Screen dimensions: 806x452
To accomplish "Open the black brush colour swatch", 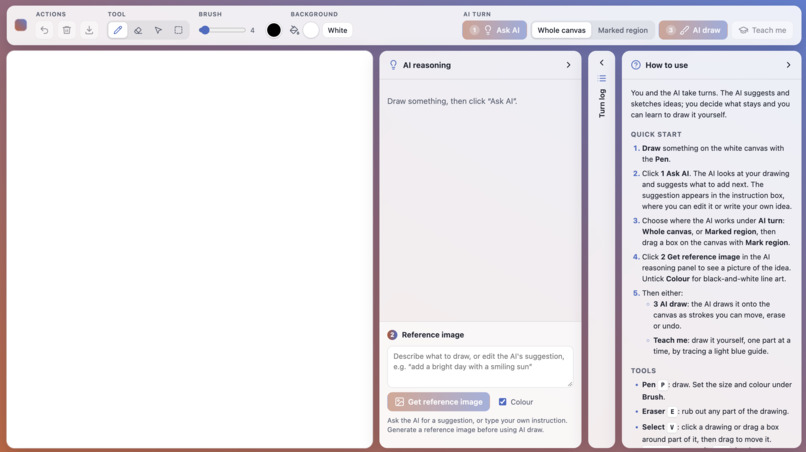I will tap(274, 30).
